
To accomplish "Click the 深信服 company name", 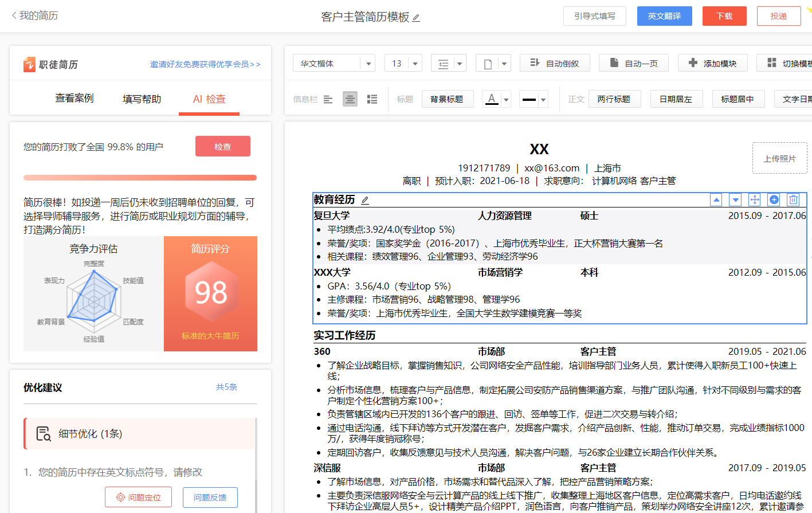I will click(327, 468).
